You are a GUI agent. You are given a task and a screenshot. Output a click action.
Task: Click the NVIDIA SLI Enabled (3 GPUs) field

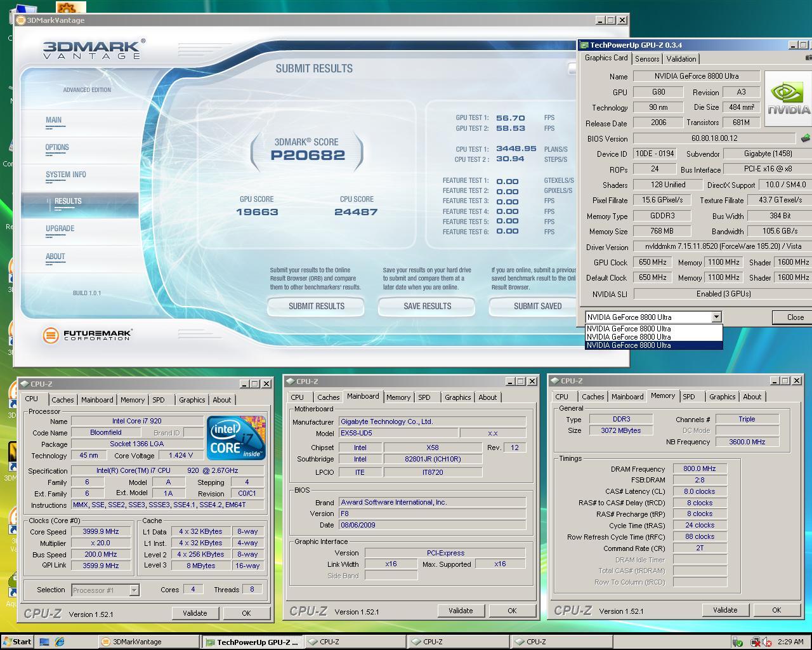(723, 294)
